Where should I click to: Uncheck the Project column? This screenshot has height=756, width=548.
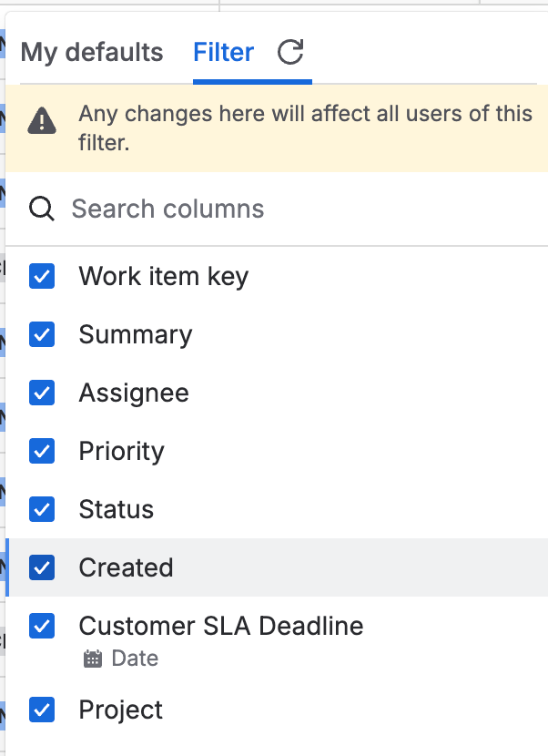41,710
